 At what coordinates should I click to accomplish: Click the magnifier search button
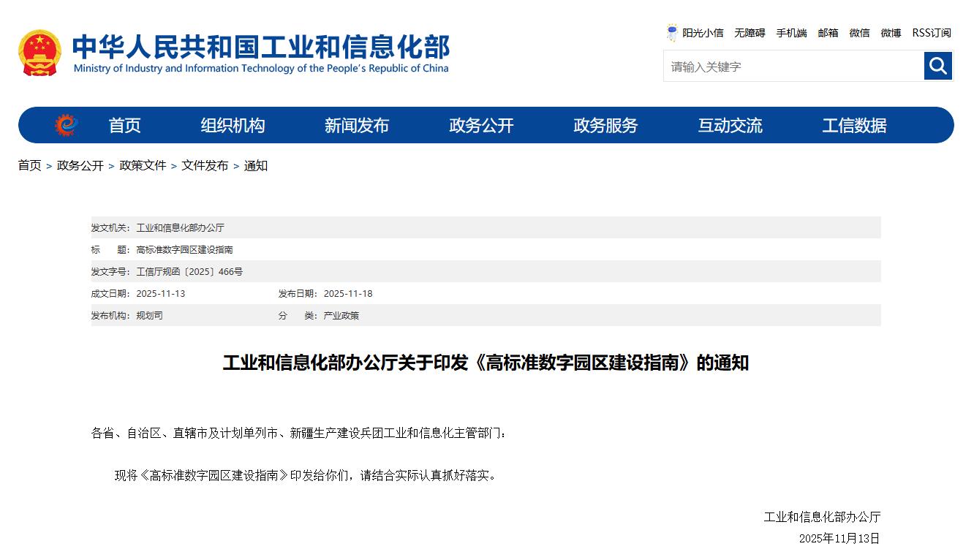tap(938, 67)
